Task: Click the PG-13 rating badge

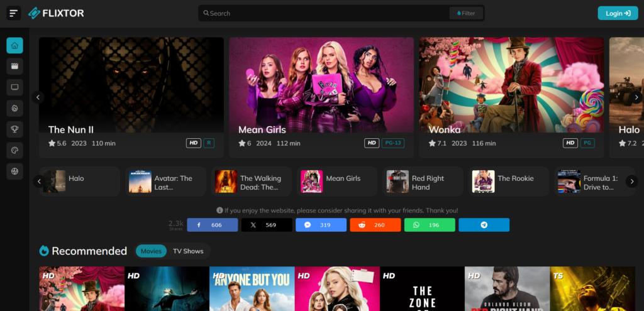Action: click(393, 143)
